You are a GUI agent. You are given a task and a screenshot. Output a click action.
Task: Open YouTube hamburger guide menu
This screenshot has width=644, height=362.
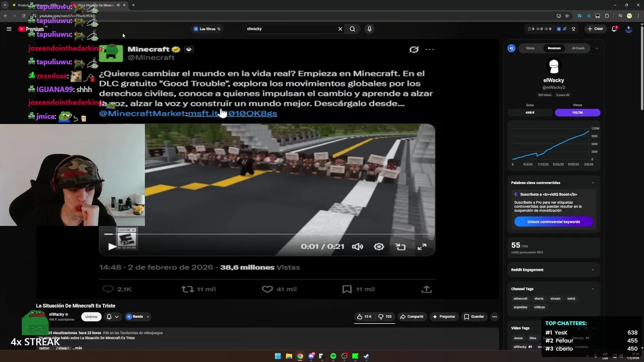coord(9,29)
